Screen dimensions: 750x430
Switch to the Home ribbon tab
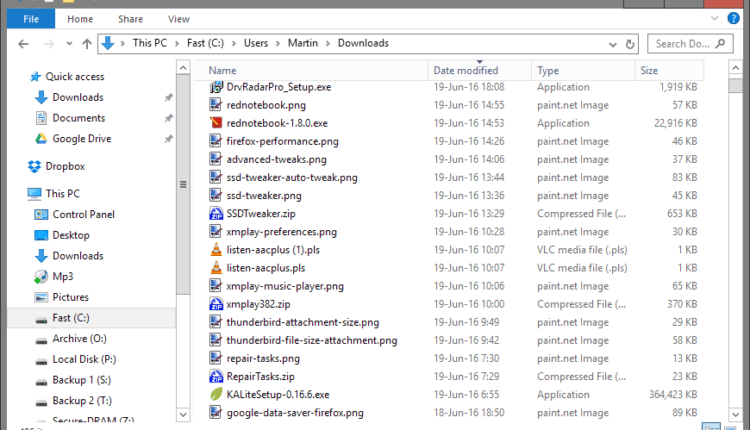(x=80, y=19)
